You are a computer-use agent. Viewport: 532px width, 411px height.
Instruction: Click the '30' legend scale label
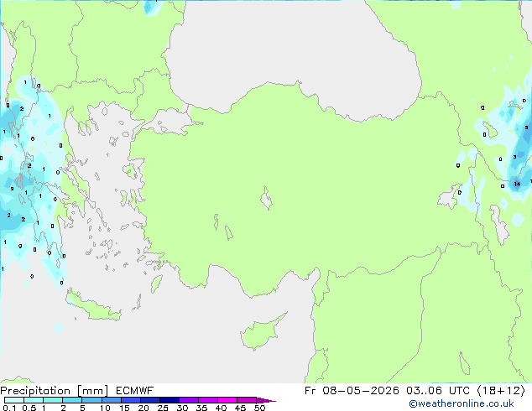(182, 408)
